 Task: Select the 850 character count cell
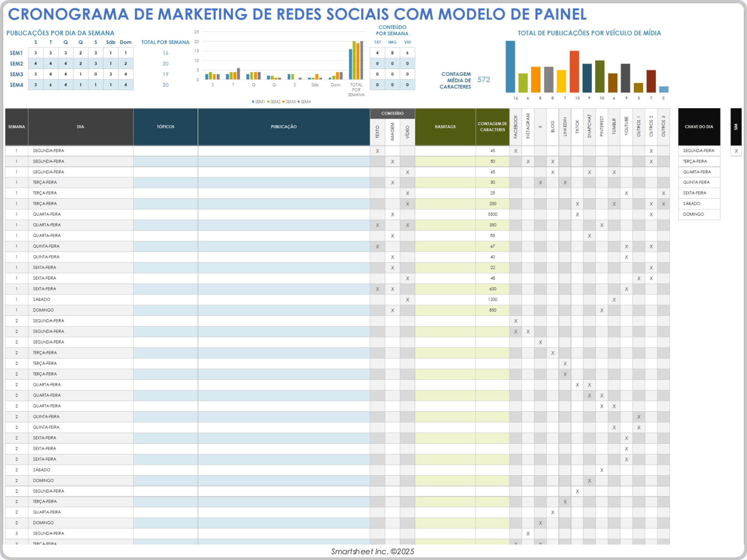(x=493, y=310)
